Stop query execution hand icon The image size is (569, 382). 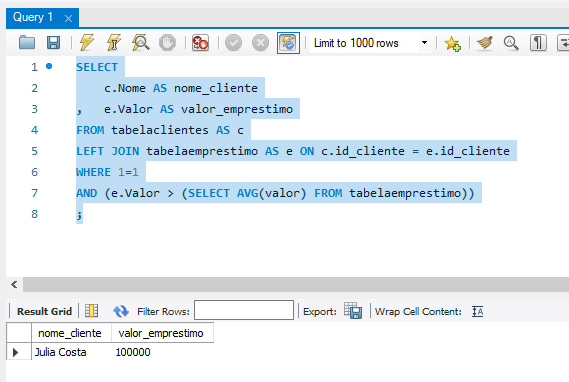click(x=167, y=43)
